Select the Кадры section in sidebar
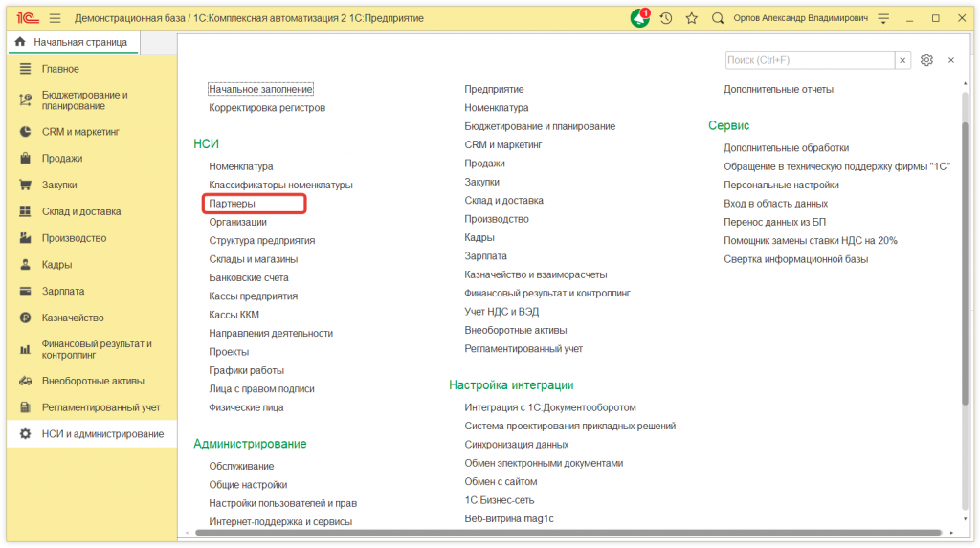This screenshot has width=980, height=548. point(56,265)
